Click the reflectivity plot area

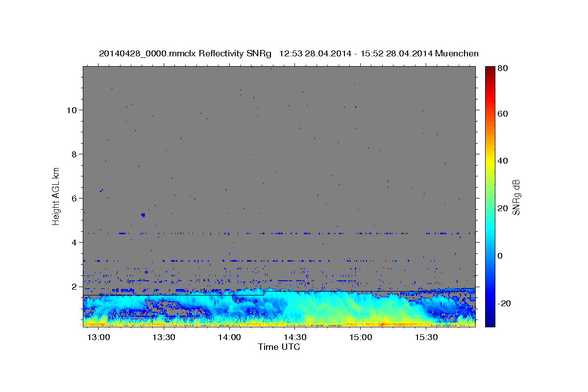[279, 196]
